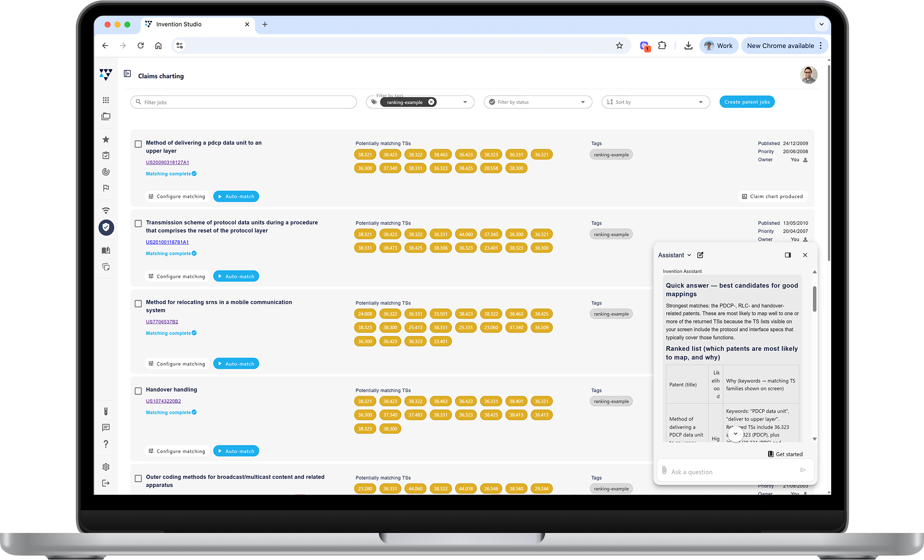Start a new assistant chat via edit icon

coord(700,255)
